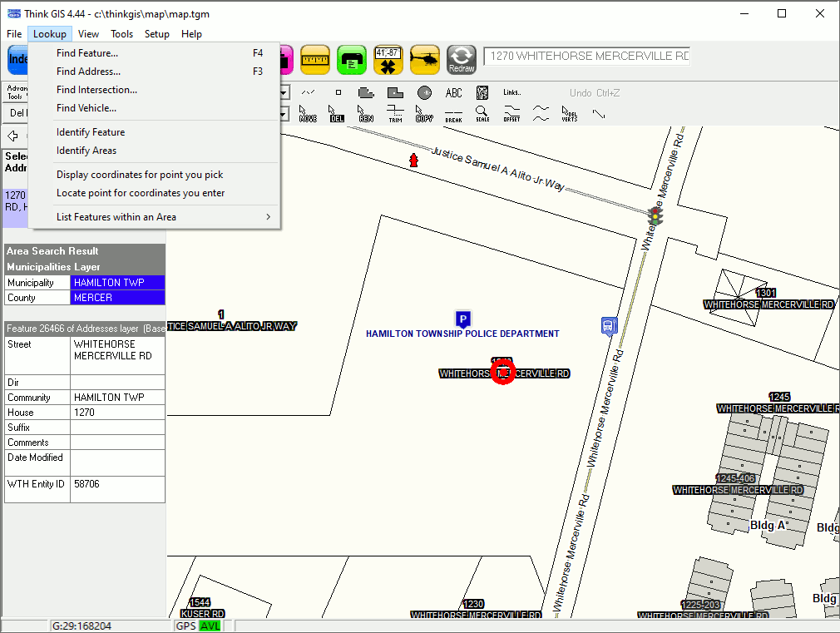Select Identify Areas menu entry
Viewport: 840px width, 633px height.
point(155,151)
